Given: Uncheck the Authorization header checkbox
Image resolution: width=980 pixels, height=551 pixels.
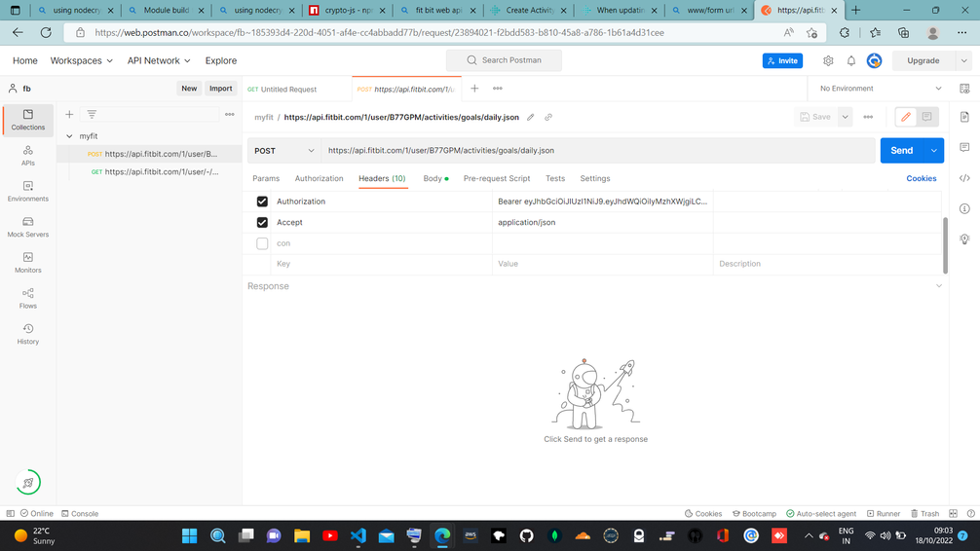Looking at the screenshot, I should (x=262, y=202).
